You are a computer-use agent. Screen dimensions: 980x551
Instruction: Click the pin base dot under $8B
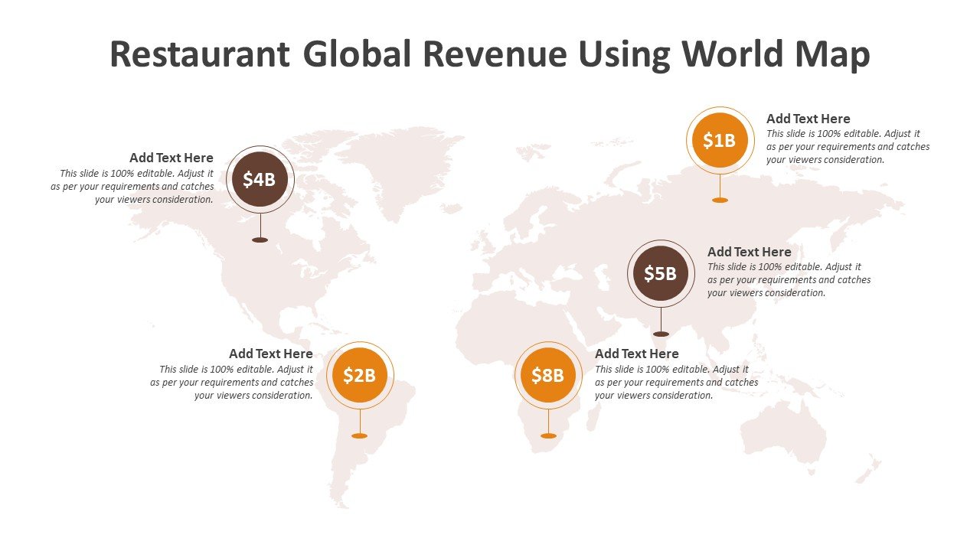tap(548, 435)
